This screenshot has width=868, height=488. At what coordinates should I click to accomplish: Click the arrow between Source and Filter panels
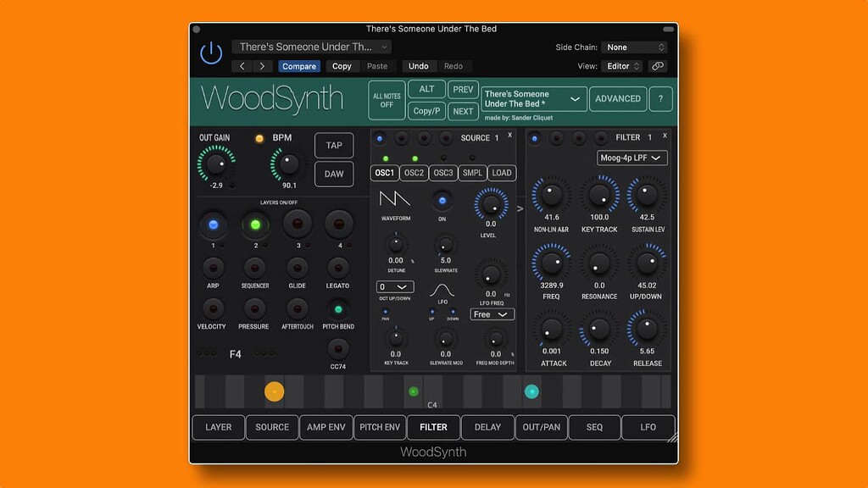pos(520,208)
